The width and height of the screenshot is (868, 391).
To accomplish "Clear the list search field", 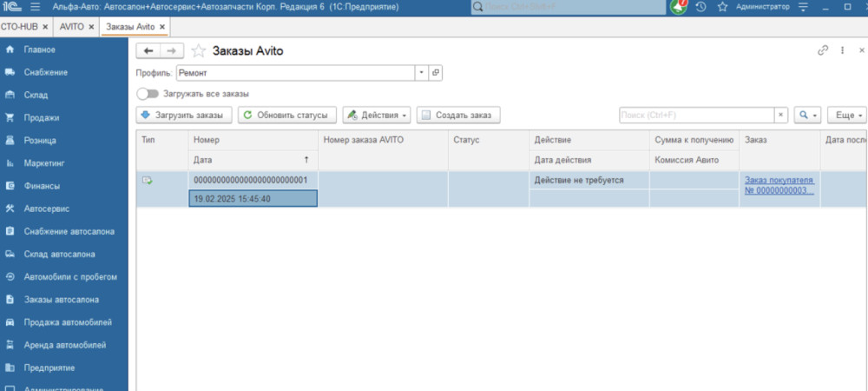I will [x=780, y=116].
